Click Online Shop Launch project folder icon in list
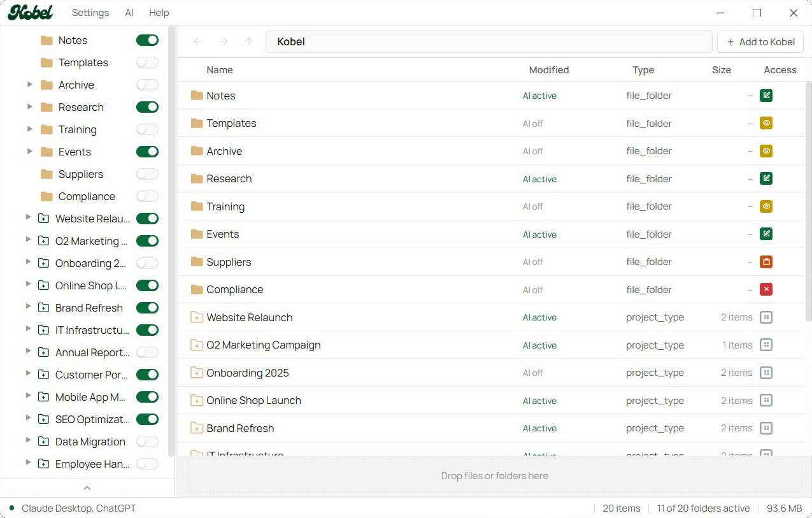The width and height of the screenshot is (812, 518). coord(197,401)
